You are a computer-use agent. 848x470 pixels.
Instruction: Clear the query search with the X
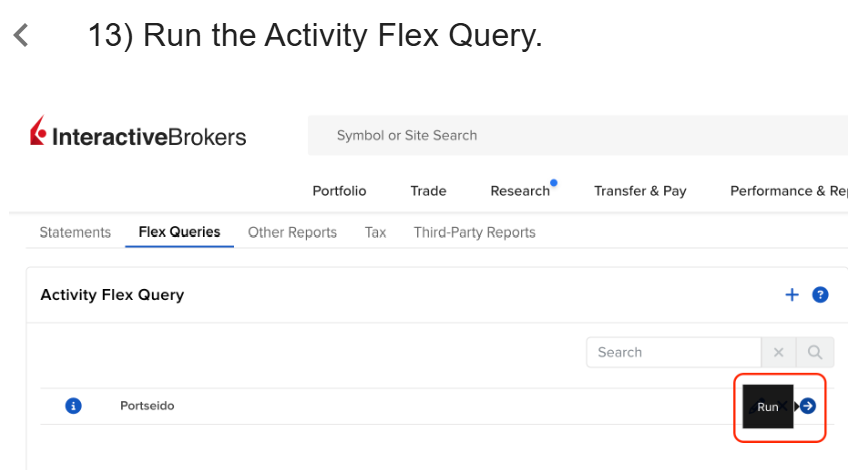[x=778, y=353]
